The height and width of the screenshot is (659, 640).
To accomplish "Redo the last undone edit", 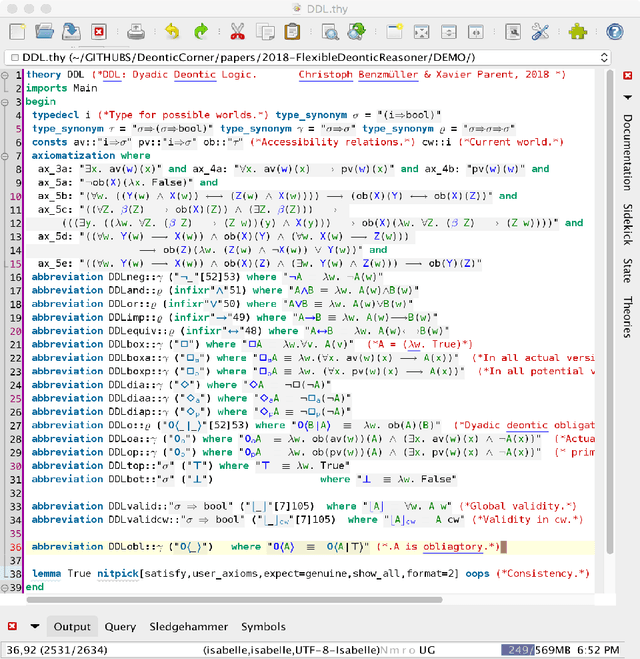I will (x=200, y=32).
